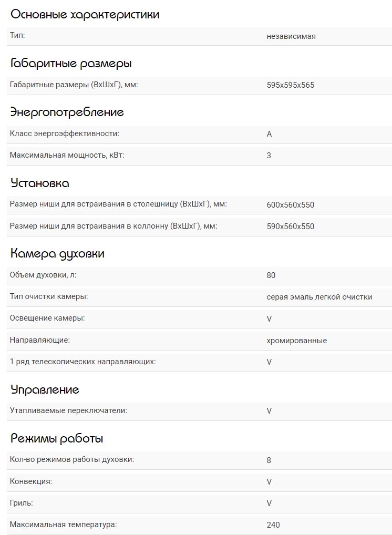This screenshot has width=392, height=535.
Task: Click the "Тип:" row label
Action: (17, 36)
